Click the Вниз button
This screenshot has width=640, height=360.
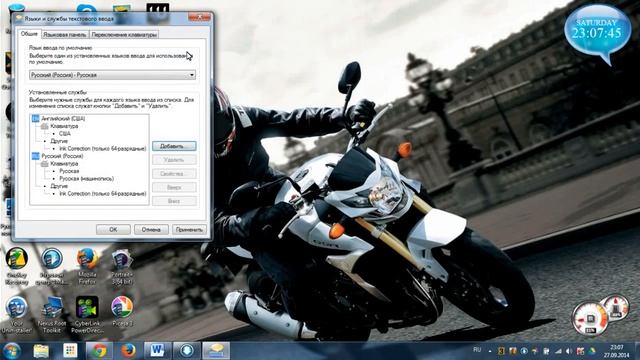coord(174,201)
